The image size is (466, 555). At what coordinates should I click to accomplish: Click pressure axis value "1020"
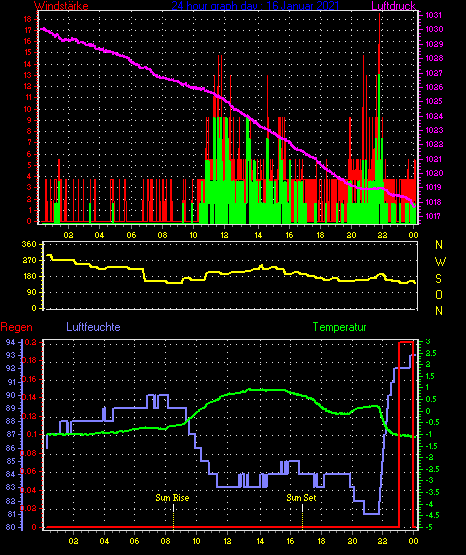[x=434, y=173]
